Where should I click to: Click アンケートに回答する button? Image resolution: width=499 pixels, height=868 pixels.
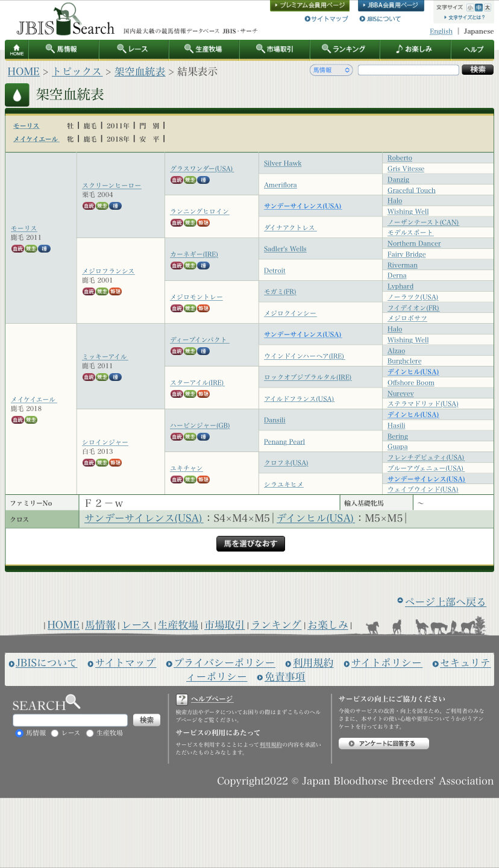384,743
